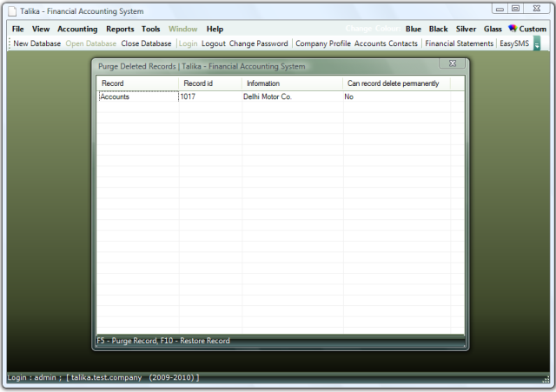Screen dimensions: 556x392
Task: Open the File menu
Action: tap(17, 29)
